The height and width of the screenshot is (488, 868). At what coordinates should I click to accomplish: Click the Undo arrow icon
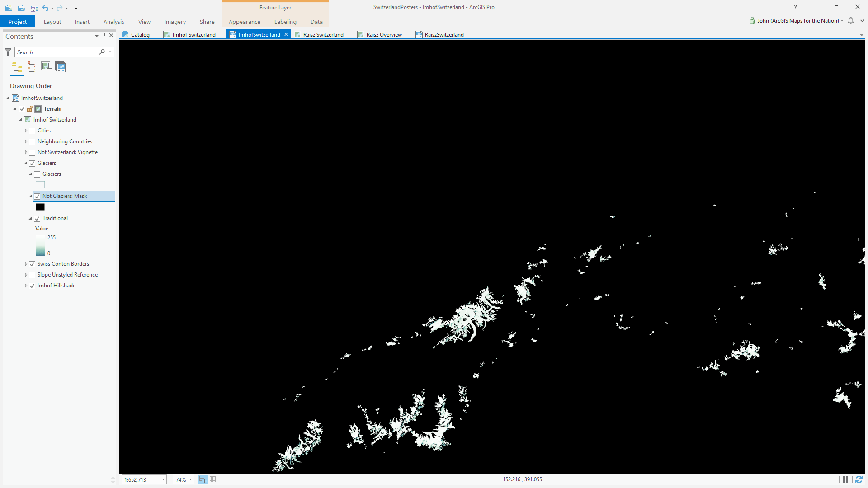click(45, 8)
